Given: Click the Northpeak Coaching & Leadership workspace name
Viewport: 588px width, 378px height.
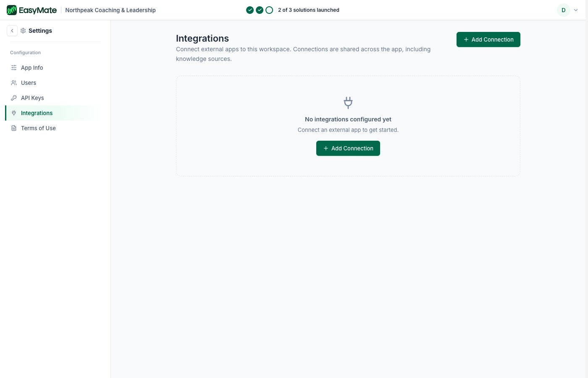Looking at the screenshot, I should (110, 10).
